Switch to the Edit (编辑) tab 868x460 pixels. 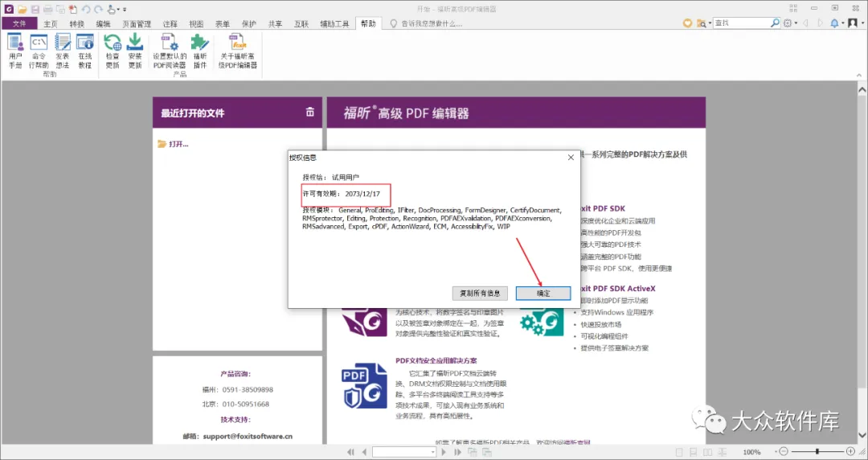(x=103, y=23)
